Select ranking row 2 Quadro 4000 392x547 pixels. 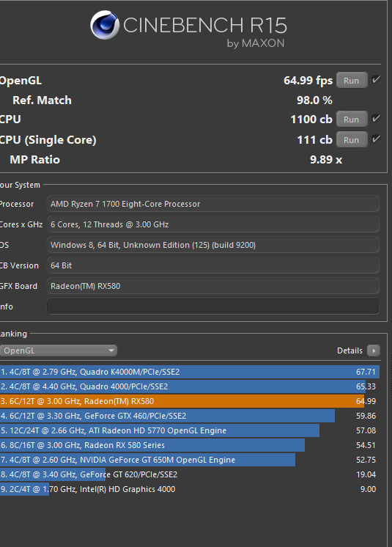[x=190, y=386]
